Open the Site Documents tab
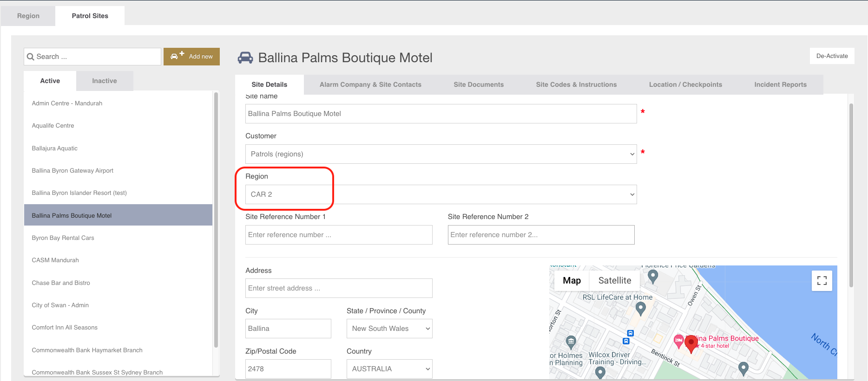This screenshot has height=381, width=868. click(479, 84)
